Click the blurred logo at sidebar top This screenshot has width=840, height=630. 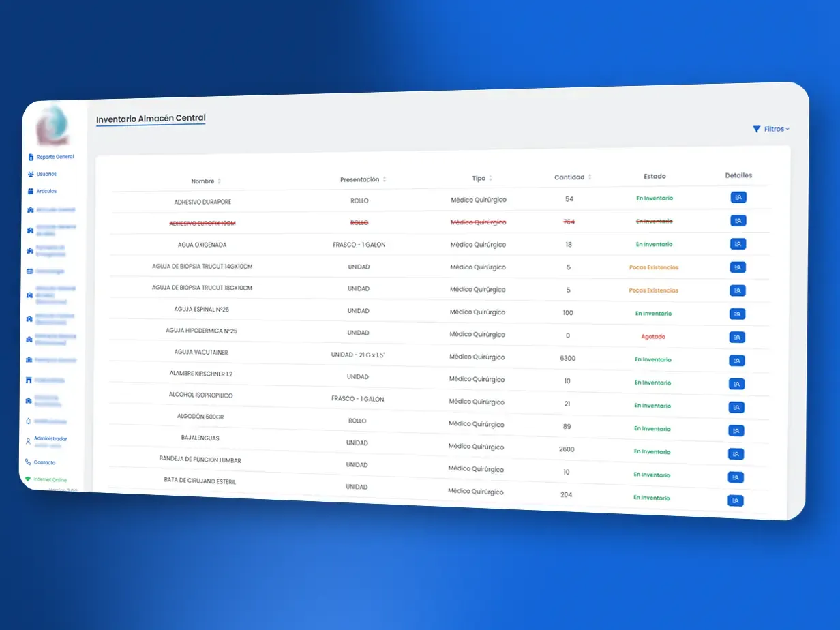[52, 124]
